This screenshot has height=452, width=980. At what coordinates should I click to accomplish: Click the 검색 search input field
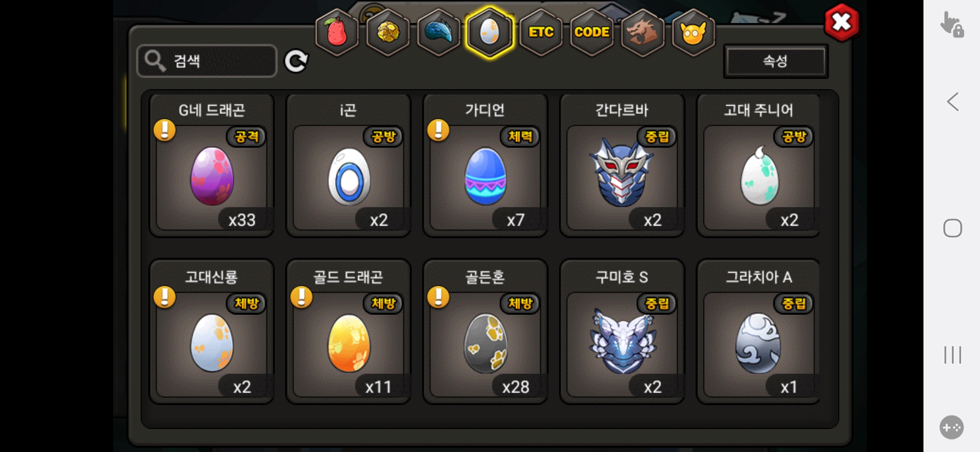tap(207, 61)
